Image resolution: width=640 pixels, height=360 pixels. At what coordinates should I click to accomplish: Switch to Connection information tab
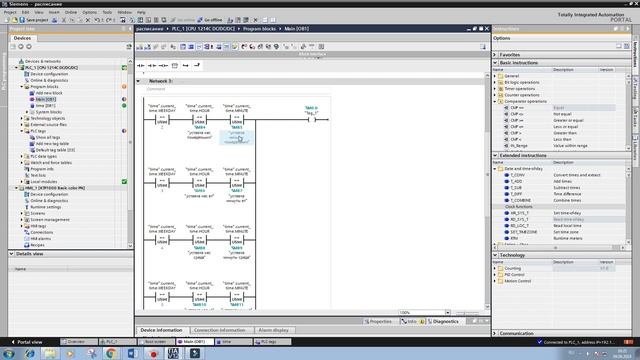(x=220, y=330)
